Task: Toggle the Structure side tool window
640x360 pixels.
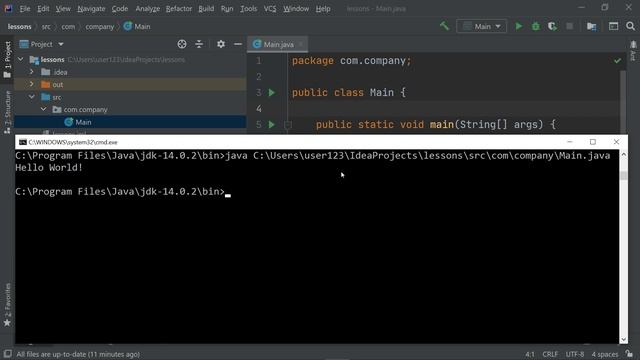Action: click(7, 112)
